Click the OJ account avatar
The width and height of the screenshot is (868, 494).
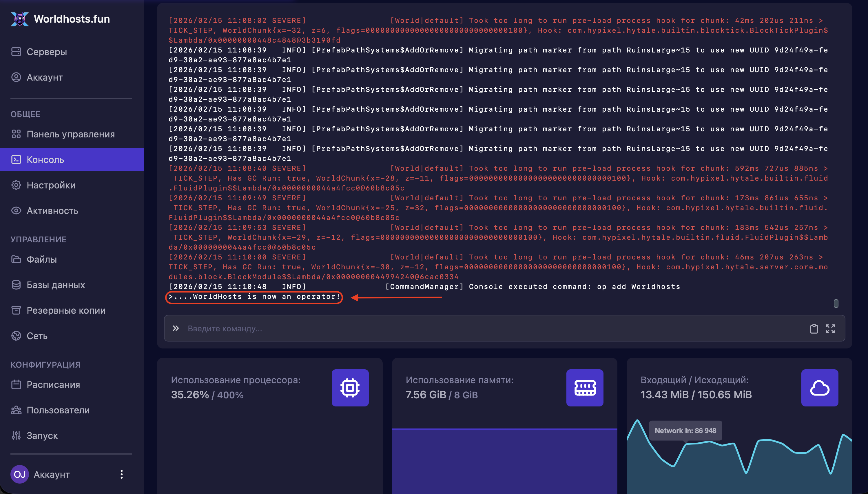[19, 474]
